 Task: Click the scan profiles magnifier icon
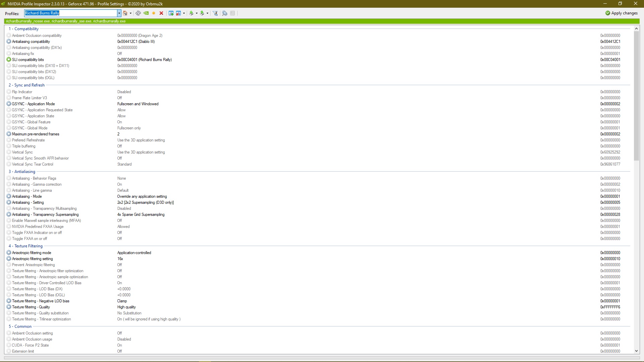225,13
